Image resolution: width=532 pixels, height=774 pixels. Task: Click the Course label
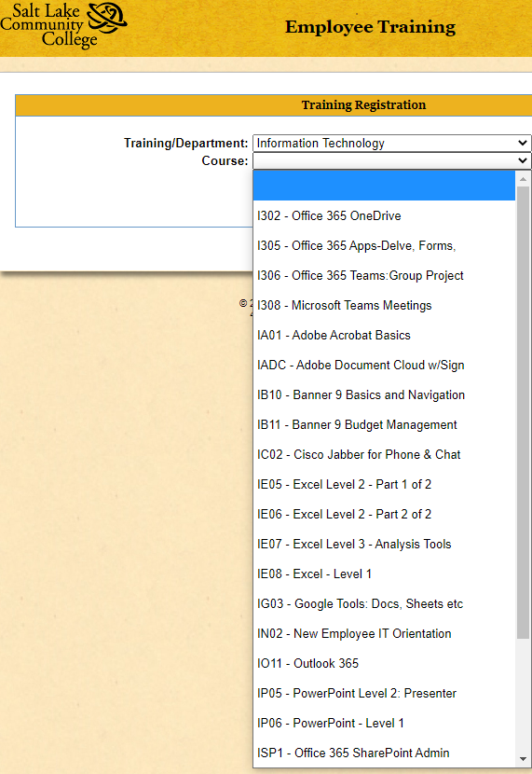tap(225, 161)
